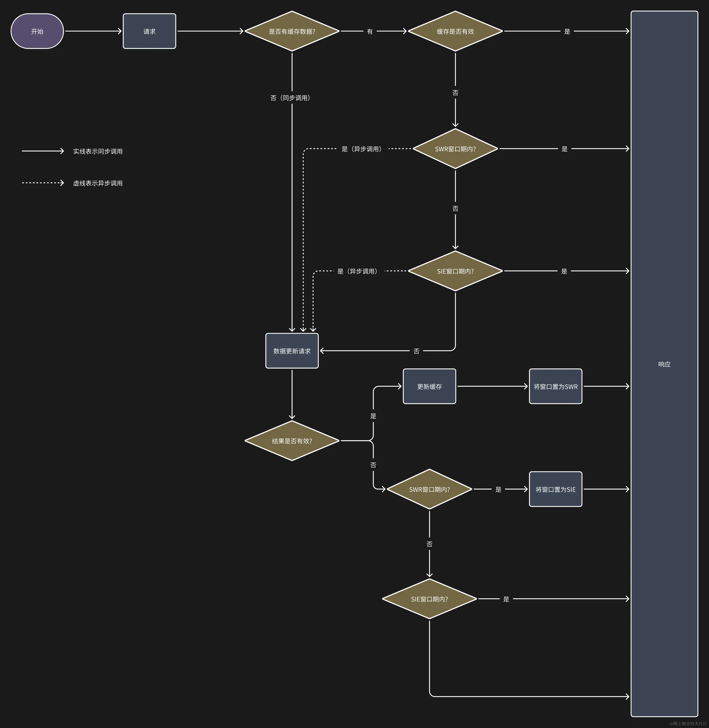Click the 是否有缓存数据? decision diamond
709x728 pixels.
coord(292,31)
